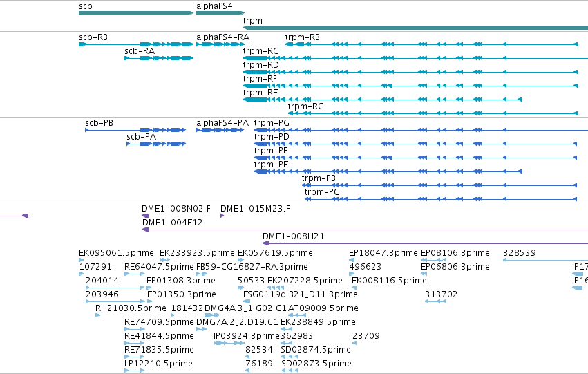This screenshot has height=374, width=588.
Task: Select the AT09009.5prime EST label
Action: click(x=323, y=308)
